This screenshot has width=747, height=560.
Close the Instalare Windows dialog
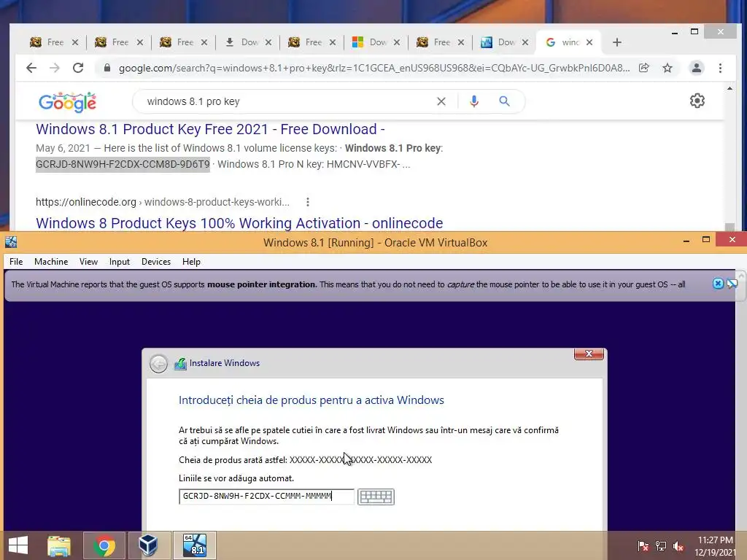pos(589,354)
